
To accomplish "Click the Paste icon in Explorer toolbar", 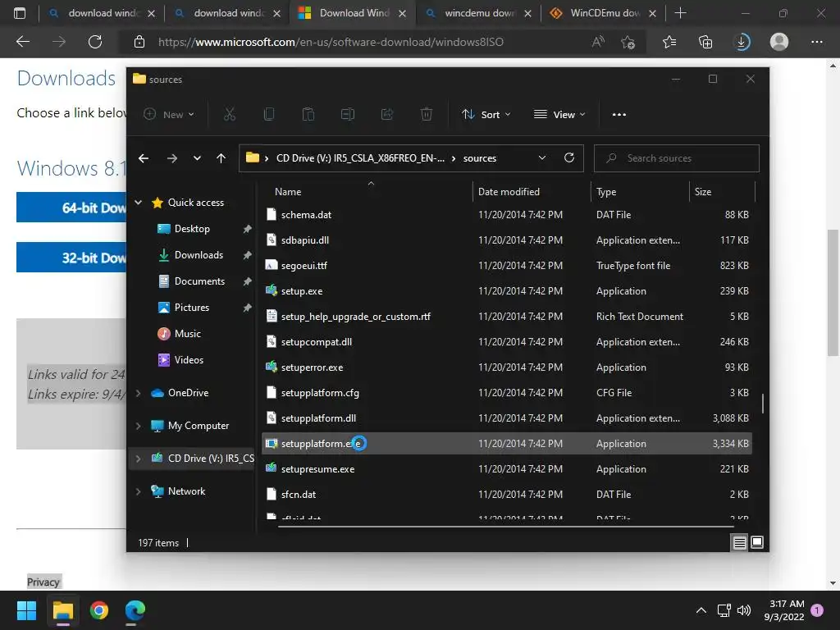I will point(308,114).
